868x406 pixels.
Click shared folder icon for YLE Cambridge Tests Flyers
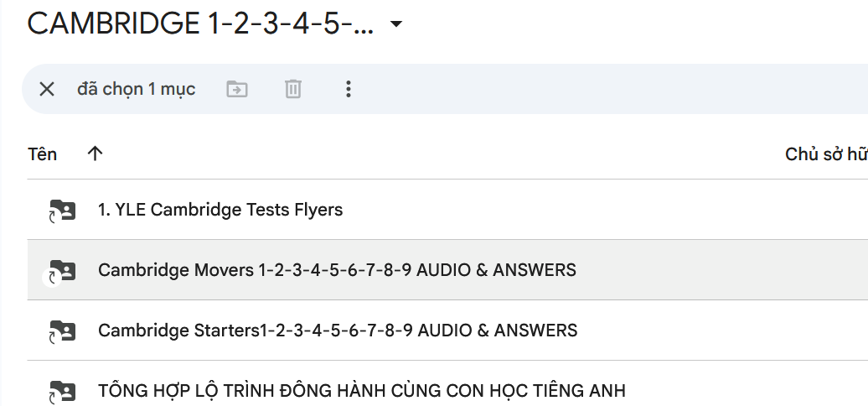63,211
